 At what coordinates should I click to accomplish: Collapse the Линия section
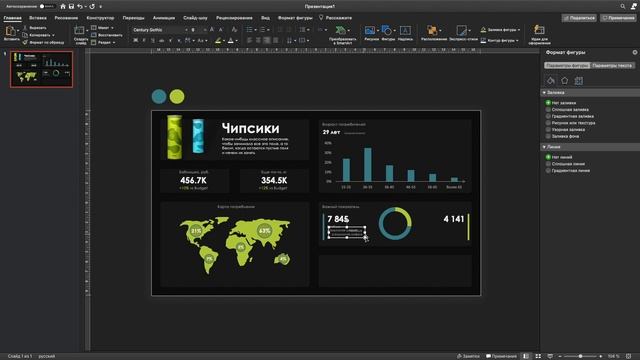544,147
